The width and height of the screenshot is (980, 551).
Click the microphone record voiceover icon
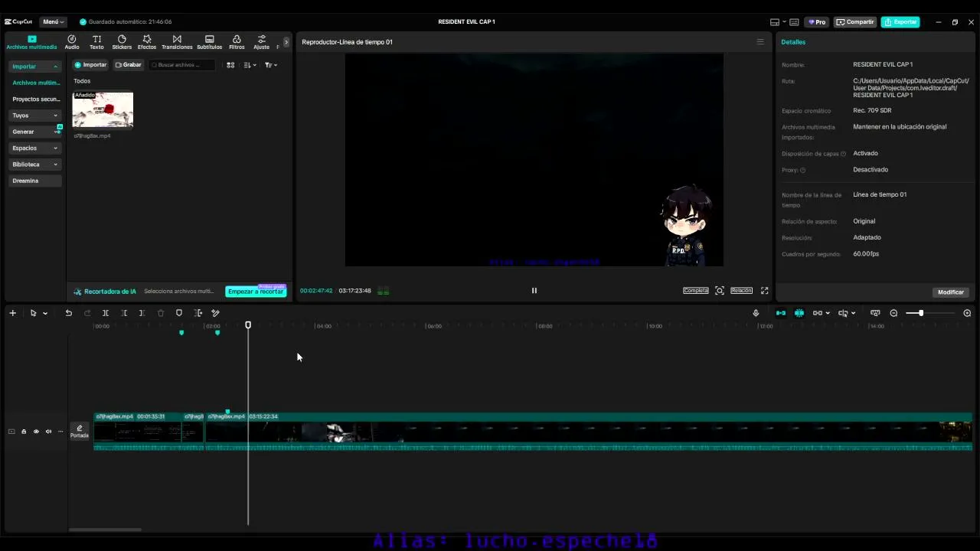[756, 313]
